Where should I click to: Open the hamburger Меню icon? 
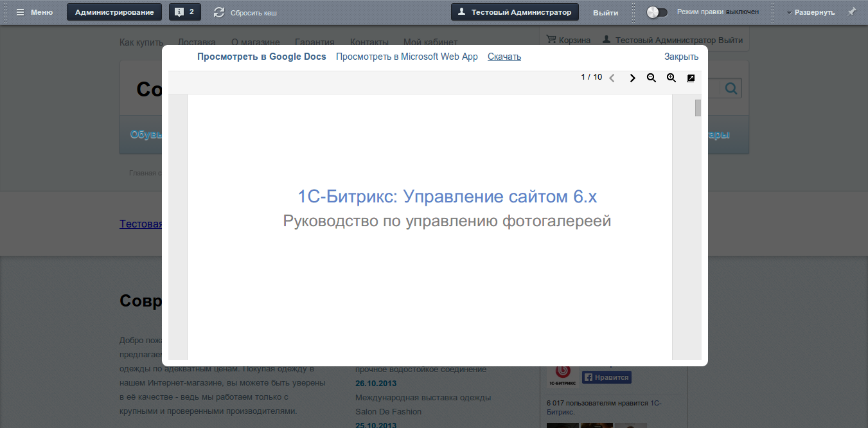tap(20, 11)
